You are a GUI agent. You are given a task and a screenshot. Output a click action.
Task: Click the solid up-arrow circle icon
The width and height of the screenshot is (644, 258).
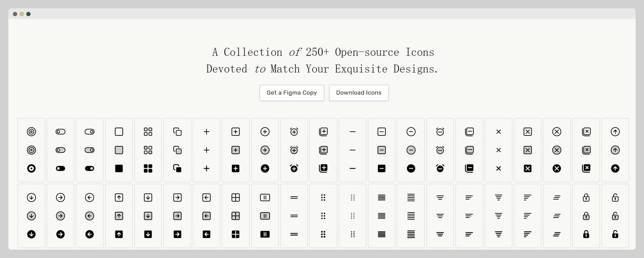(615, 168)
